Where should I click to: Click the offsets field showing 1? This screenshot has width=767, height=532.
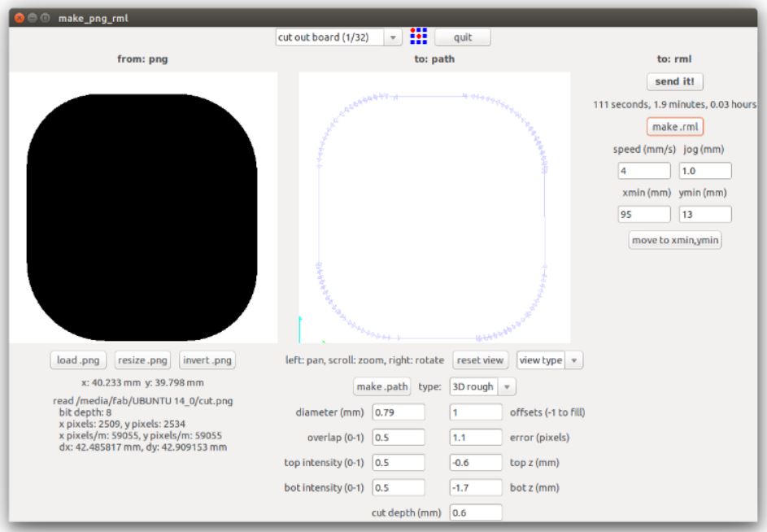tap(476, 412)
